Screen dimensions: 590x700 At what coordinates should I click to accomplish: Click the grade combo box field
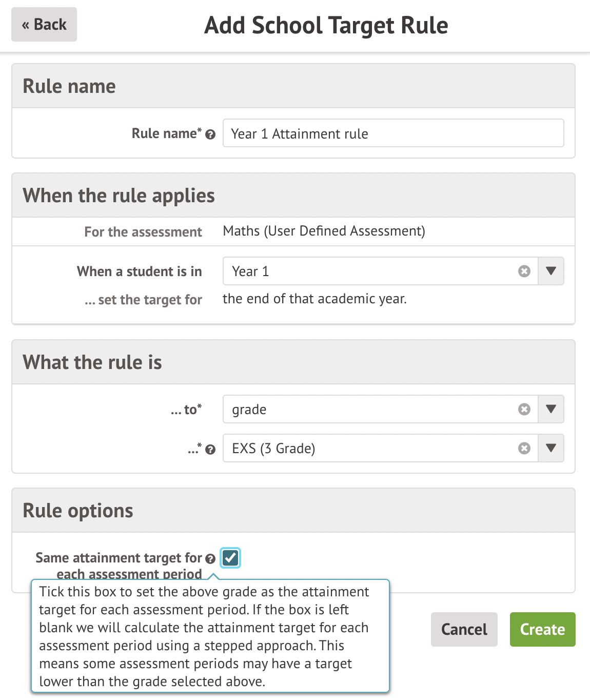[369, 409]
